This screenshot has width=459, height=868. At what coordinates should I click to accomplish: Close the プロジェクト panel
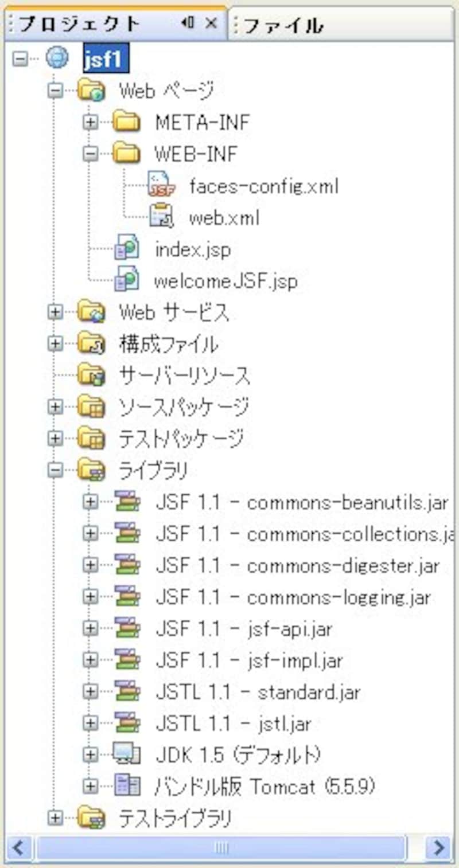click(x=211, y=23)
